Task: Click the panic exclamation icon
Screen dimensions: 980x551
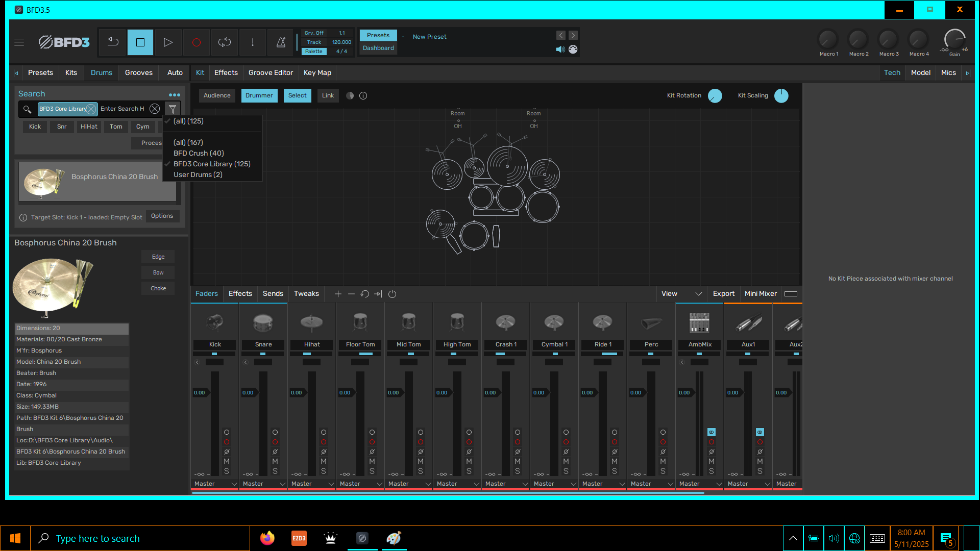Action: point(253,42)
